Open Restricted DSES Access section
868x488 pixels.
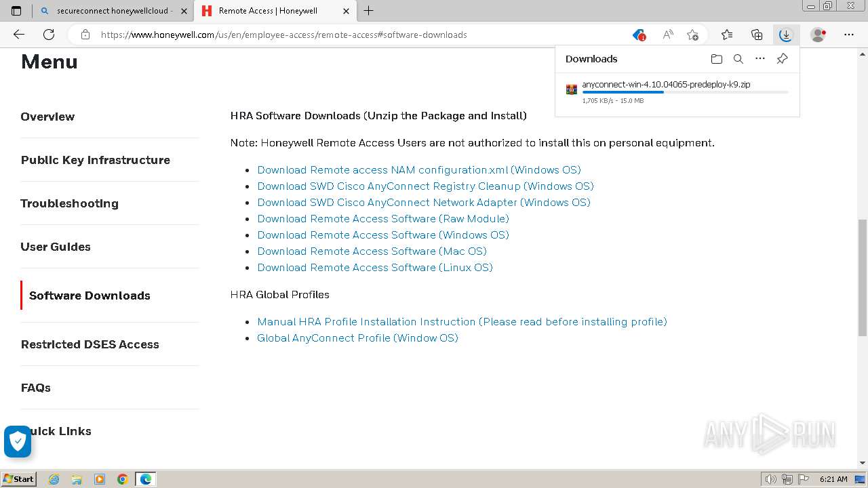tap(90, 344)
